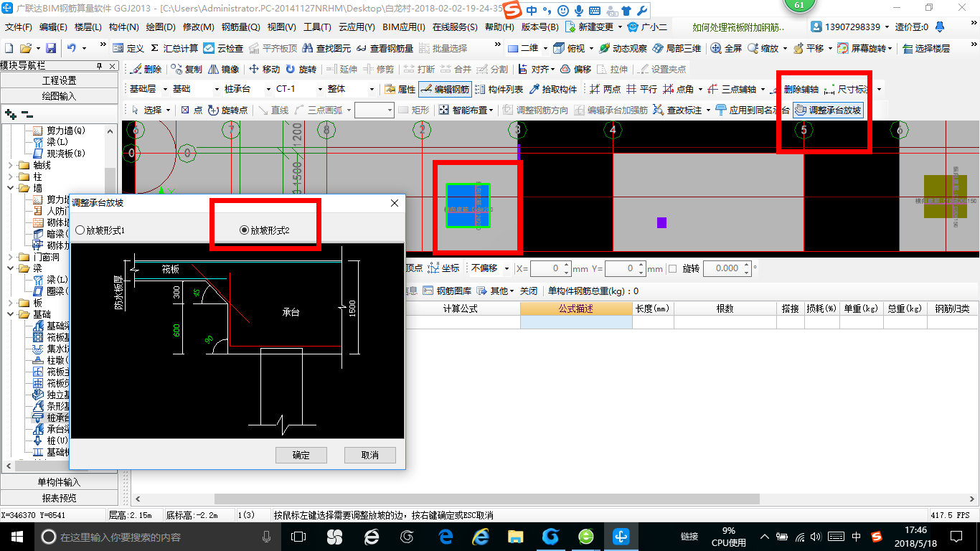Toggle 编辑钢筋 edit rebar button
The height and width of the screenshot is (551, 980).
(445, 90)
